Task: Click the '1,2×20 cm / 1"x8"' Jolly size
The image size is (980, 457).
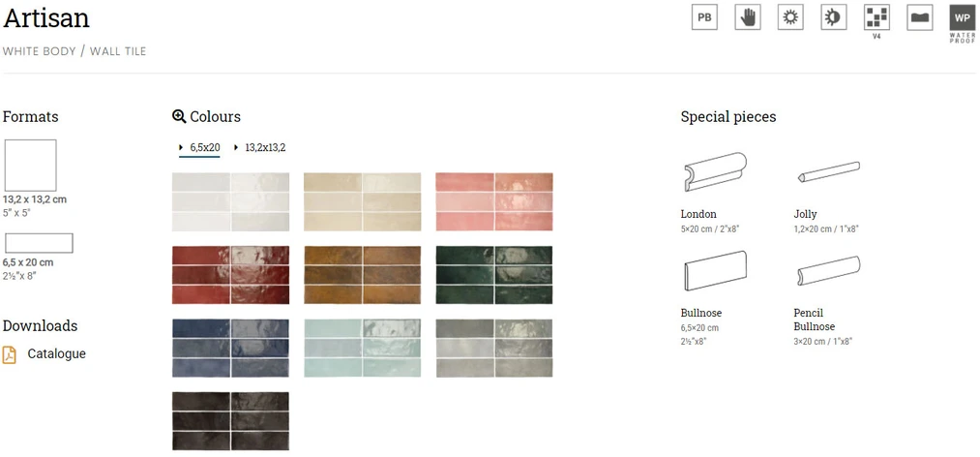Action: [x=826, y=228]
